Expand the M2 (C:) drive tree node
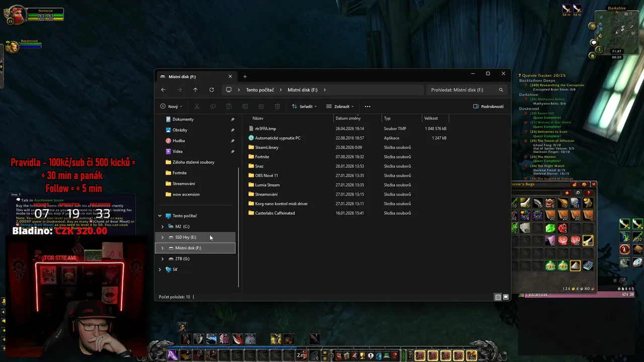644x362 pixels. point(162,227)
